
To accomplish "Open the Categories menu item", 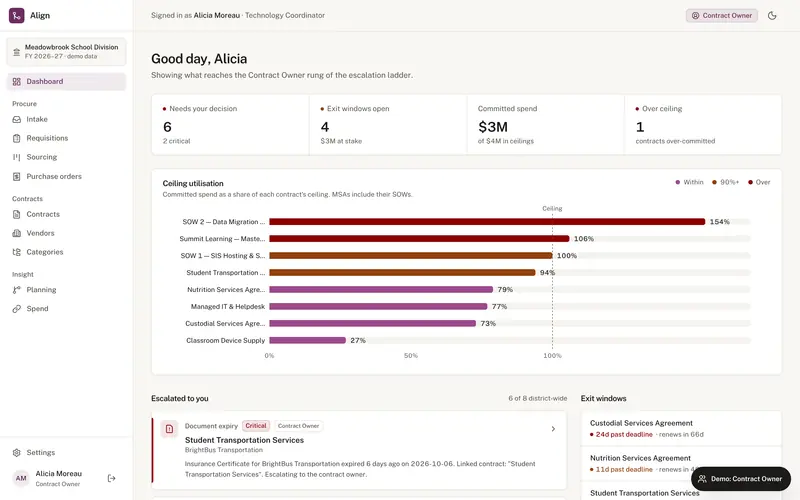I will [x=66, y=252].
